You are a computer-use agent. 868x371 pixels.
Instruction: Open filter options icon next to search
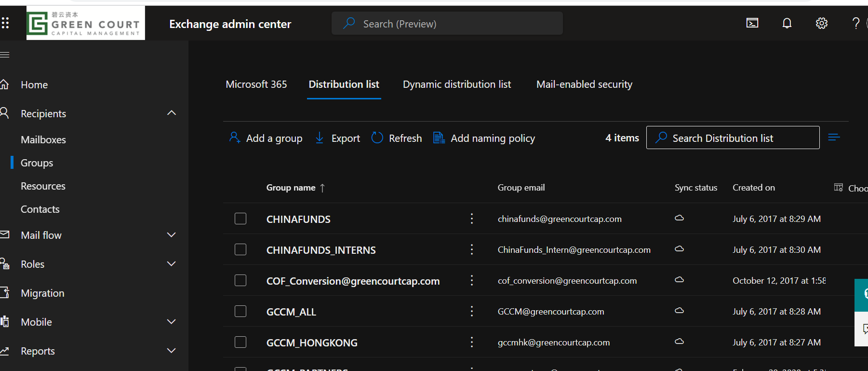(x=834, y=137)
